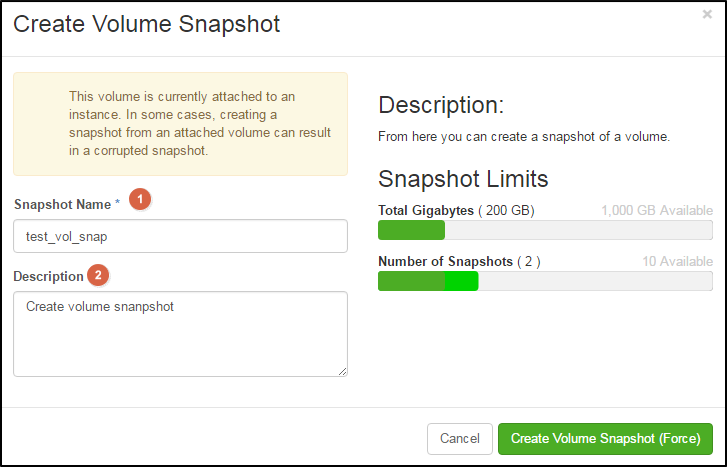Click the Description field label on left
Viewport: 727px width, 467px height.
(48, 276)
